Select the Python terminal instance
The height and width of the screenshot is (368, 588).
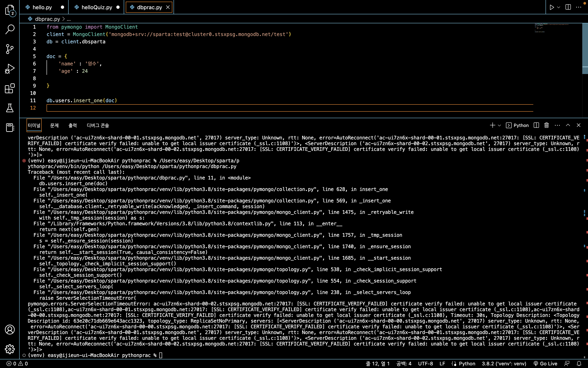click(x=517, y=125)
